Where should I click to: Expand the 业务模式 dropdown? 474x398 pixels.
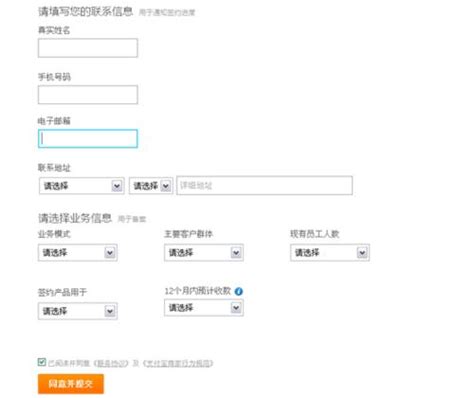78,253
